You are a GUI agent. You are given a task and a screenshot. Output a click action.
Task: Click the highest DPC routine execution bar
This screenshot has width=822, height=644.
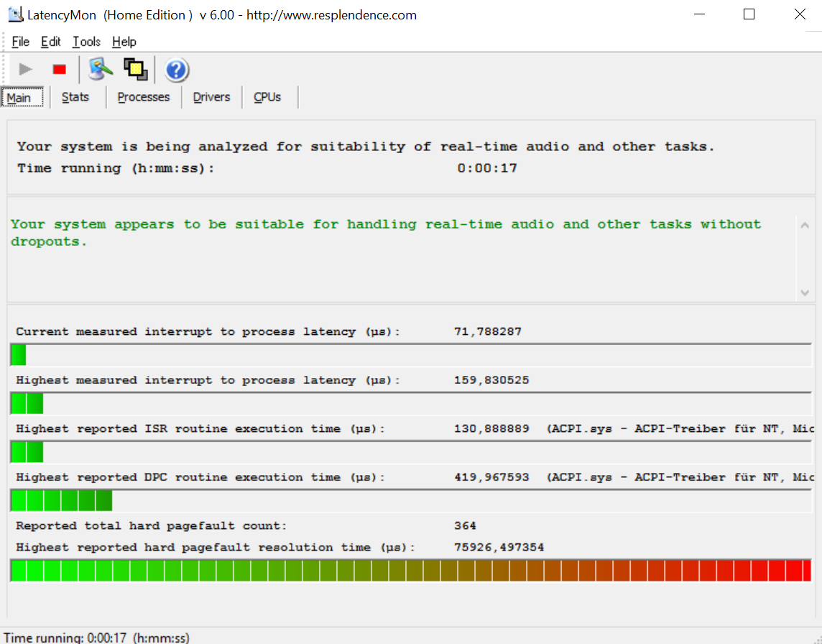pos(411,500)
